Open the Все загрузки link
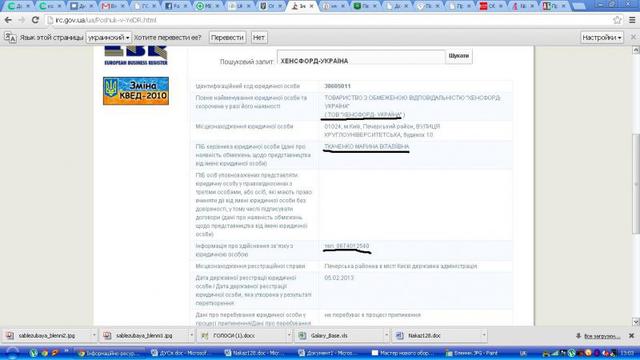This screenshot has height=360, width=640. pyautogui.click(x=602, y=336)
